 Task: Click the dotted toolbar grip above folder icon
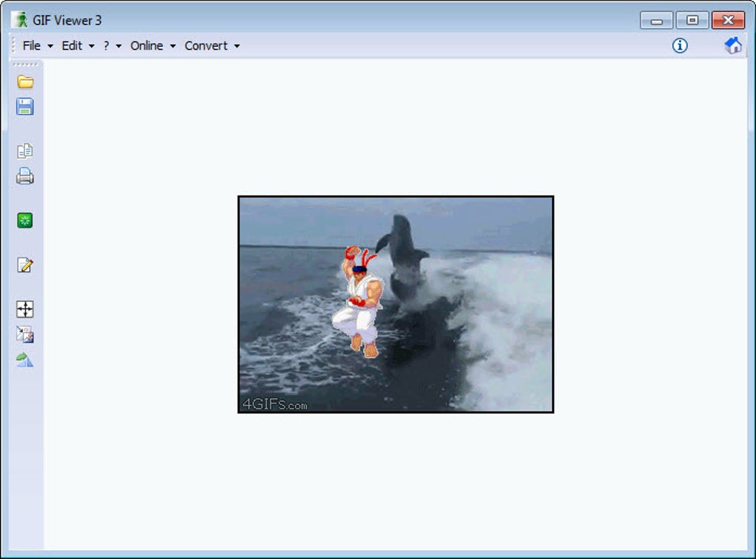pyautogui.click(x=25, y=64)
